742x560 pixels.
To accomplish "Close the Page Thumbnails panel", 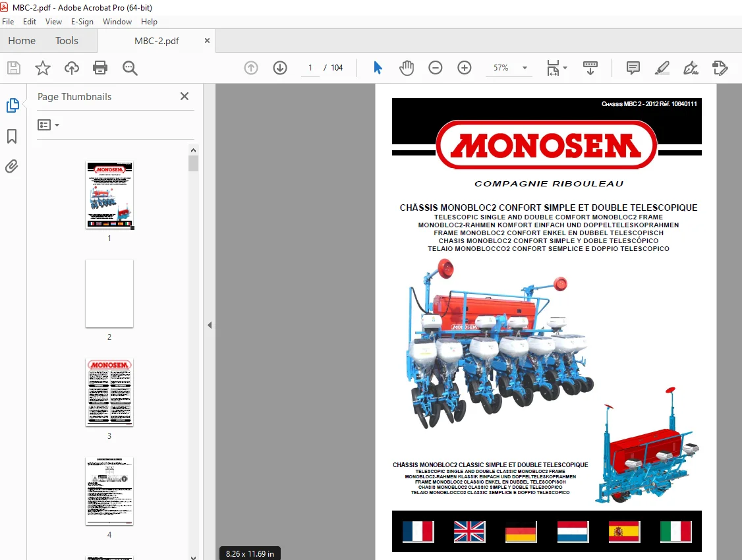I will pos(185,96).
